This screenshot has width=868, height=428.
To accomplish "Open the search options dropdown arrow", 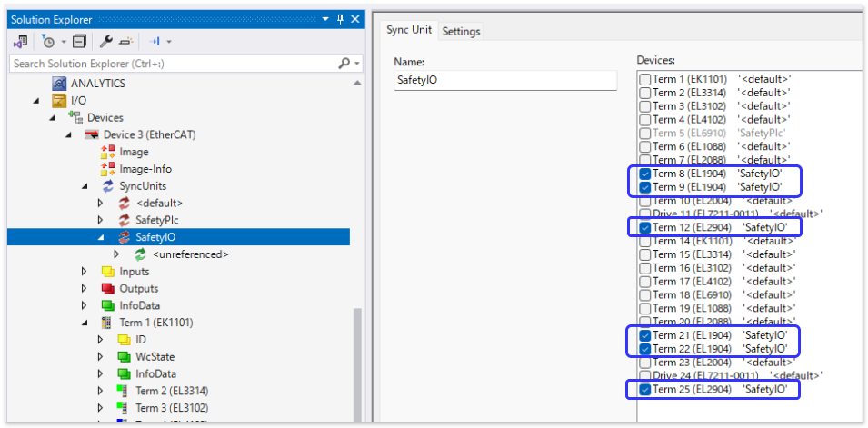I will click(356, 64).
